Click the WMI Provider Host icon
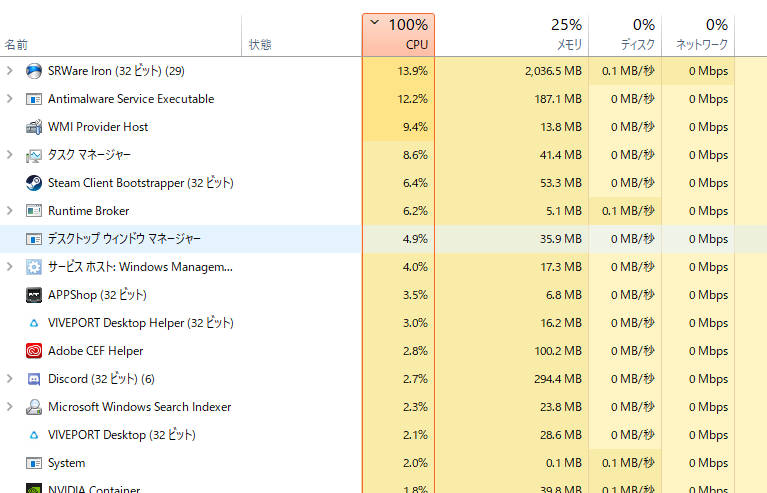Image resolution: width=767 pixels, height=493 pixels. point(34,127)
